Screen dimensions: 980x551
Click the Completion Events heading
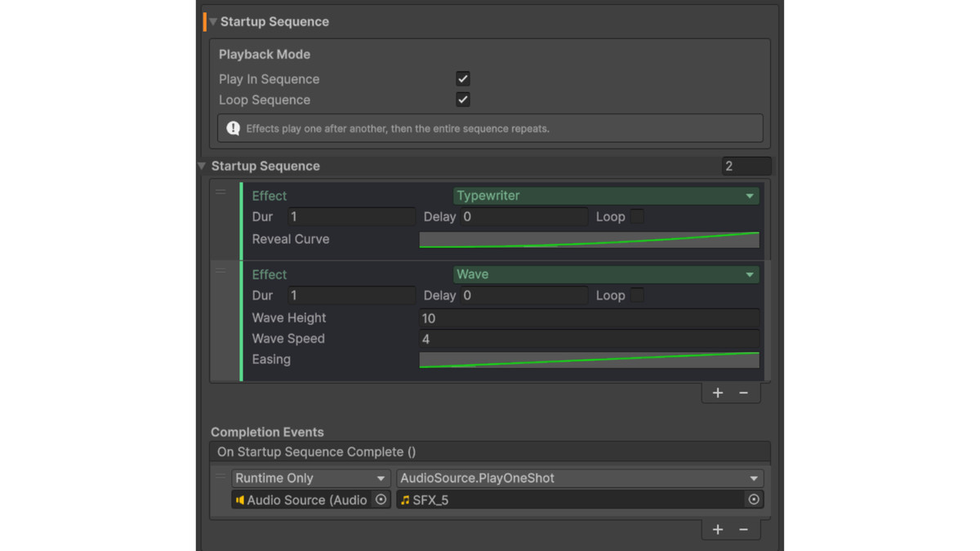click(x=267, y=433)
